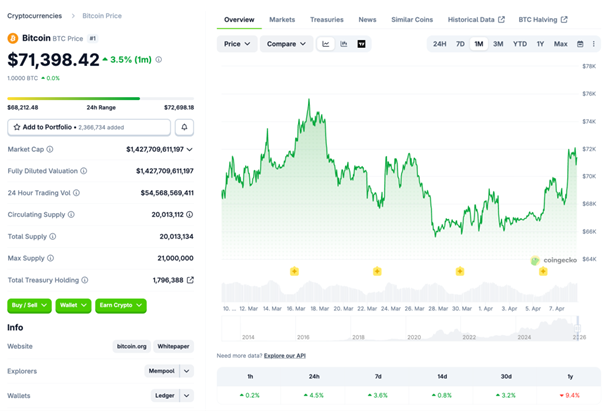Open the calendar date range picker
Image resolution: width=602 pixels, height=411 pixels.
(x=580, y=44)
